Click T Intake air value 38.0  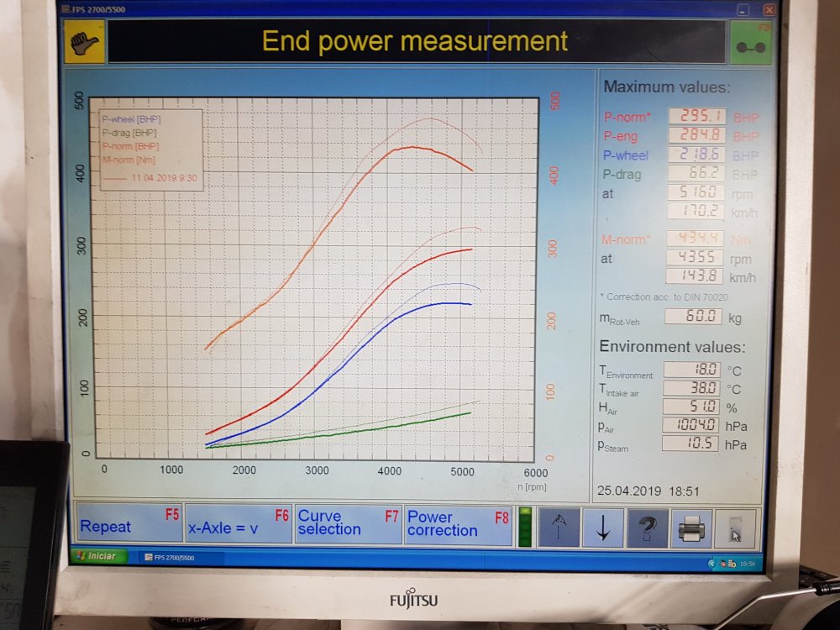pyautogui.click(x=691, y=388)
